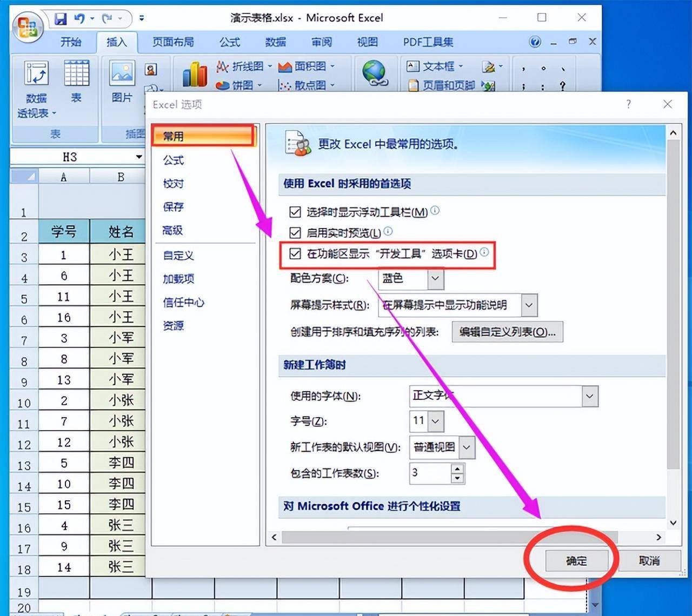Switch to the 审阅 ribbon tab
The image size is (692, 616).
(322, 42)
